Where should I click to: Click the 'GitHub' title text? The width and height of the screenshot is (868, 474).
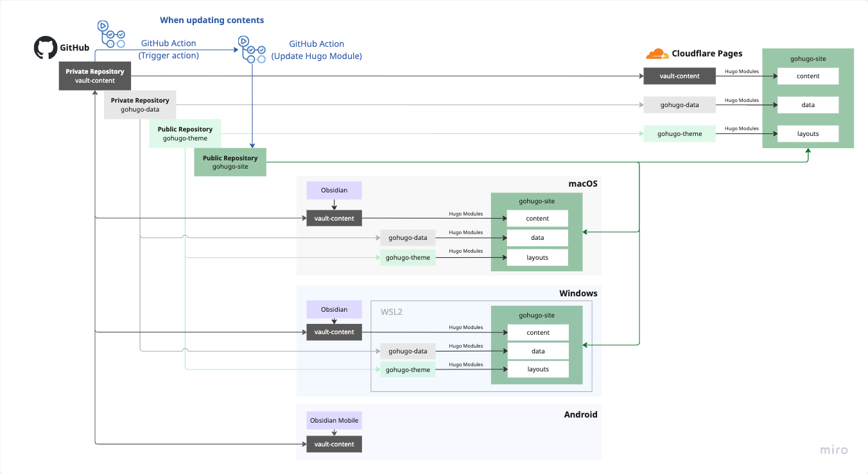tap(74, 47)
